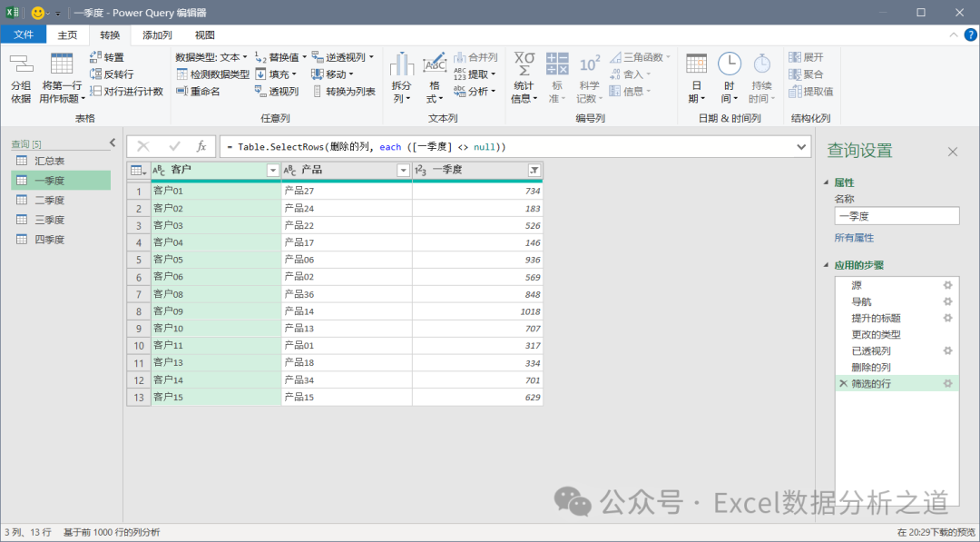Click the 展开 expand structured column icon
The width and height of the screenshot is (980, 542).
click(x=794, y=57)
